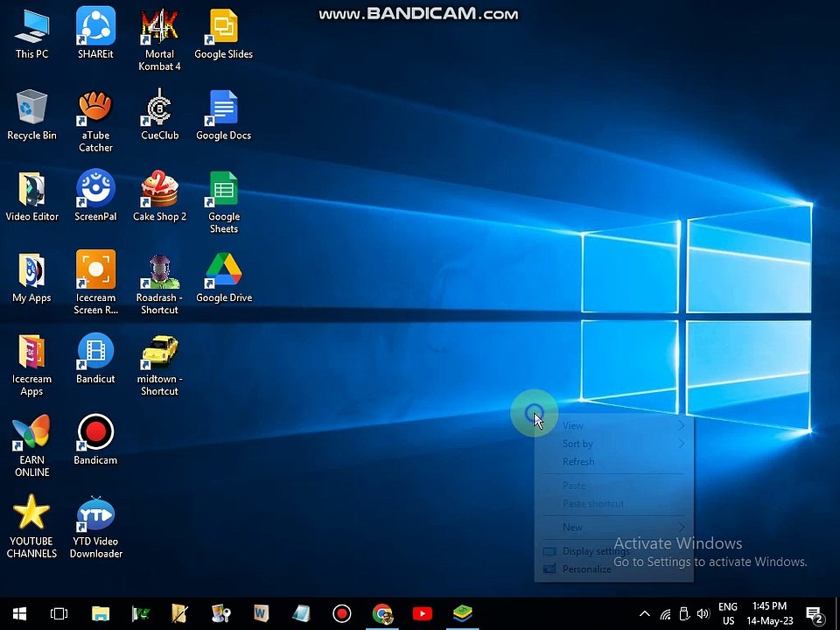Open BlueStacks icon in taskbar

click(x=462, y=613)
